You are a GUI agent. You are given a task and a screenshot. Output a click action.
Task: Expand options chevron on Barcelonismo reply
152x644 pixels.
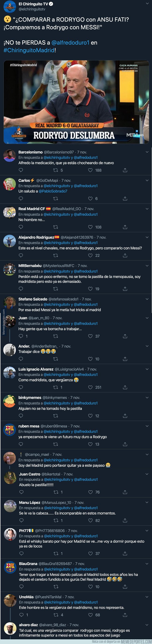tap(147, 152)
